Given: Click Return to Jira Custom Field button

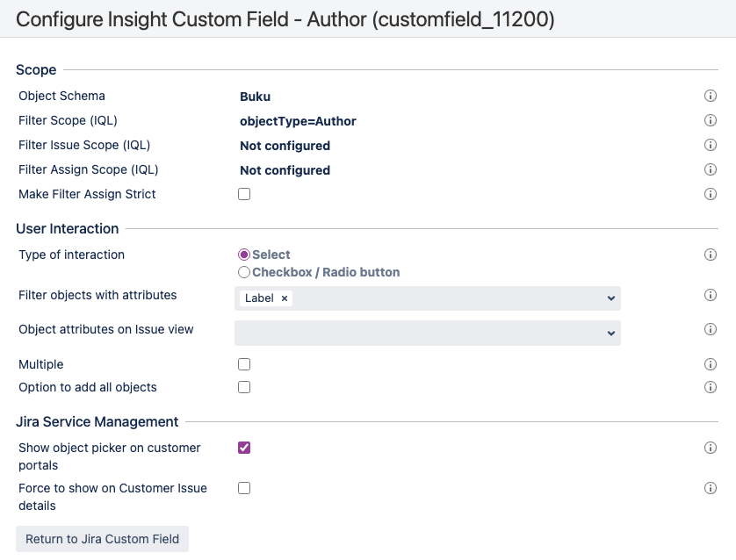Looking at the screenshot, I should 102,539.
